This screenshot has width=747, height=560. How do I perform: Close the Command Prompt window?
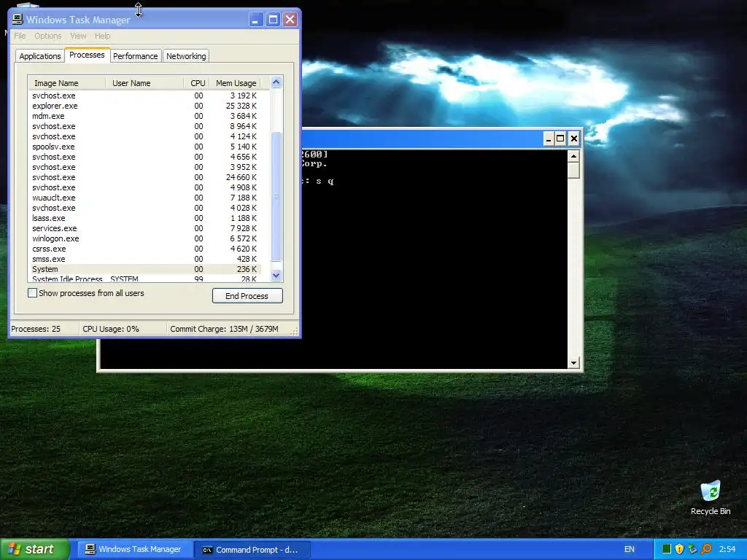574,139
